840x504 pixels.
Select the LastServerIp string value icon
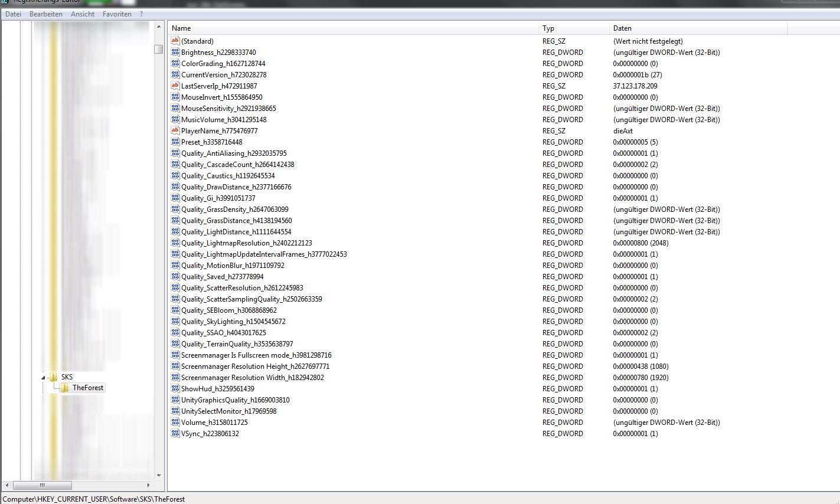coord(175,86)
